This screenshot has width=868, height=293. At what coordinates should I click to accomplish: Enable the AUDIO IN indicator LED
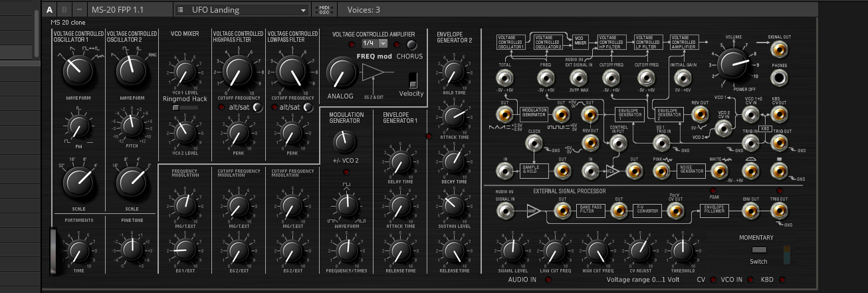point(548,280)
